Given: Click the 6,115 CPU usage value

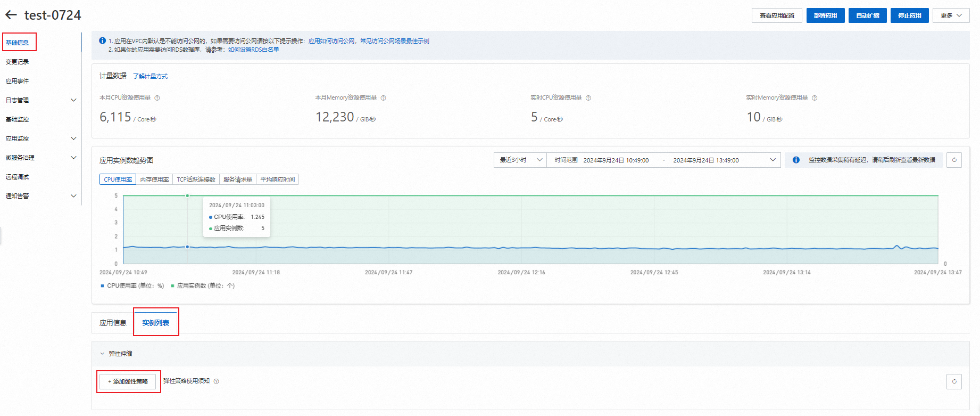Looking at the screenshot, I should (x=115, y=117).
